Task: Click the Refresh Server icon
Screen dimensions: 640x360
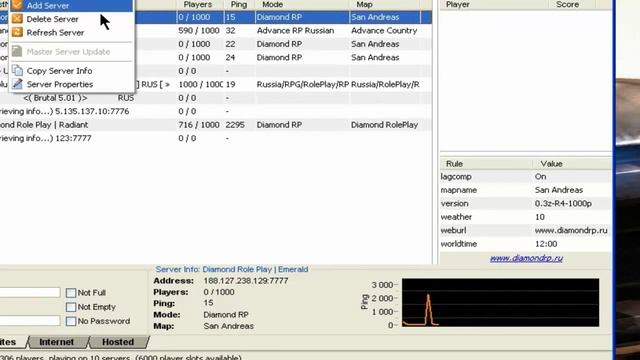Action: [x=17, y=32]
